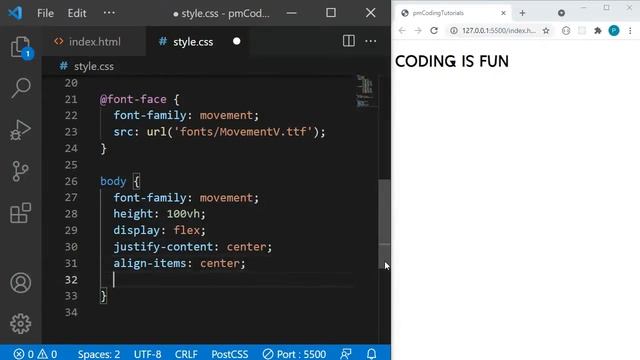The height and width of the screenshot is (360, 640).
Task: Open the File menu
Action: coord(45,13)
